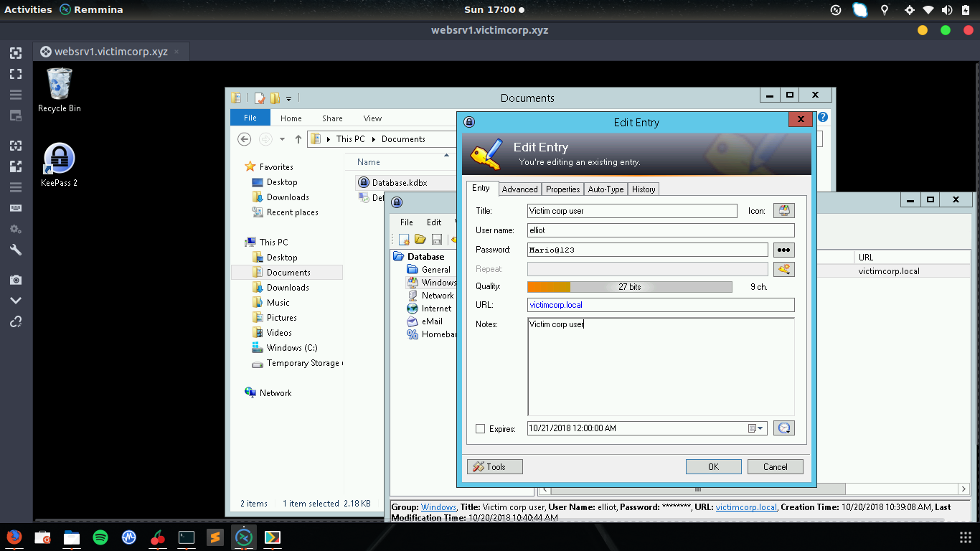
Task: Open the icon picker button beside Icon label
Action: click(x=783, y=211)
